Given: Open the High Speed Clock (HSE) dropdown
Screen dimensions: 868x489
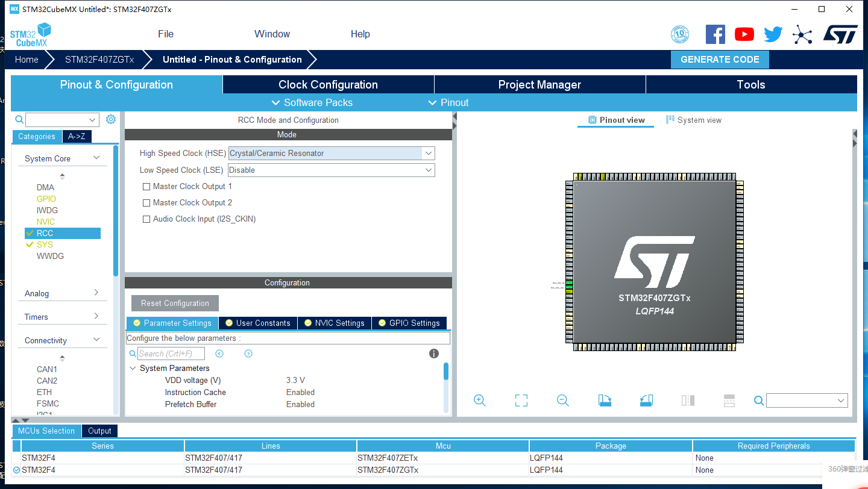Looking at the screenshot, I should (427, 153).
